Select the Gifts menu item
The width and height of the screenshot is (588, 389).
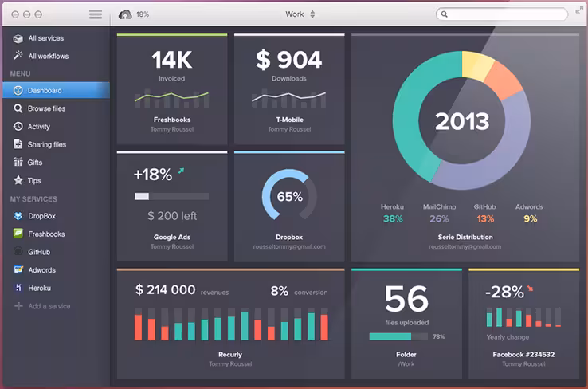pos(57,163)
